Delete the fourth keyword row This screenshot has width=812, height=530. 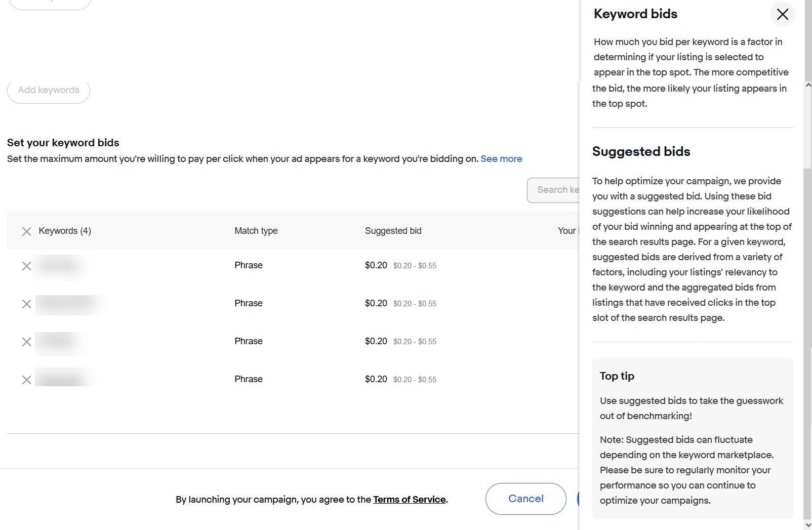pyautogui.click(x=26, y=380)
